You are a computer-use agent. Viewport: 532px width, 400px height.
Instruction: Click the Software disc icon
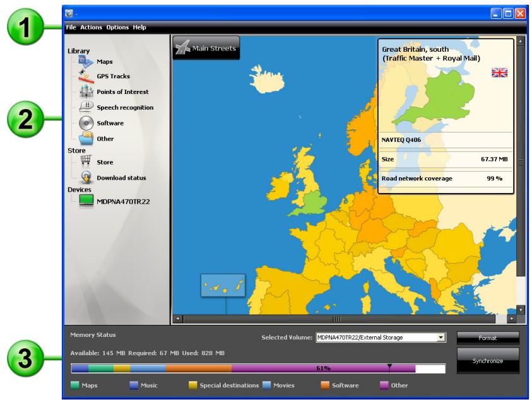click(86, 123)
